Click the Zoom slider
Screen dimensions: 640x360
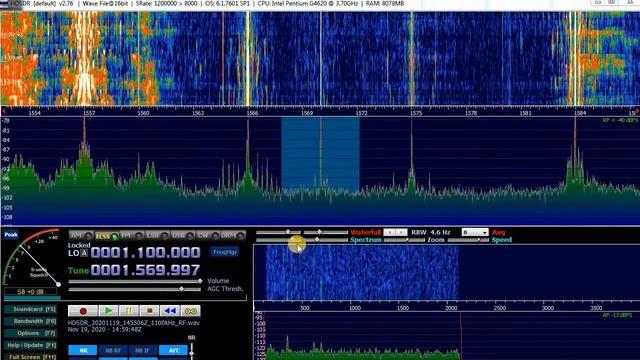point(405,240)
